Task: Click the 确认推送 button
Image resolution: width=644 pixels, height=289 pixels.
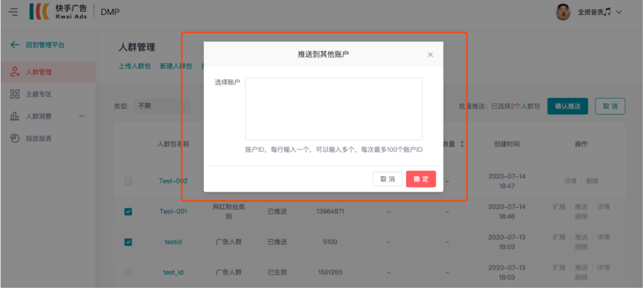Action: (567, 107)
